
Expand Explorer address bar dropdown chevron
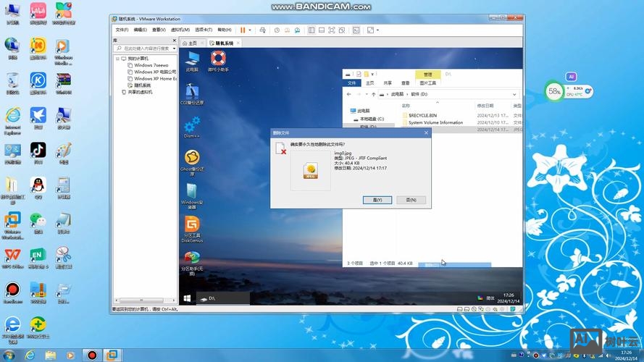point(514,94)
